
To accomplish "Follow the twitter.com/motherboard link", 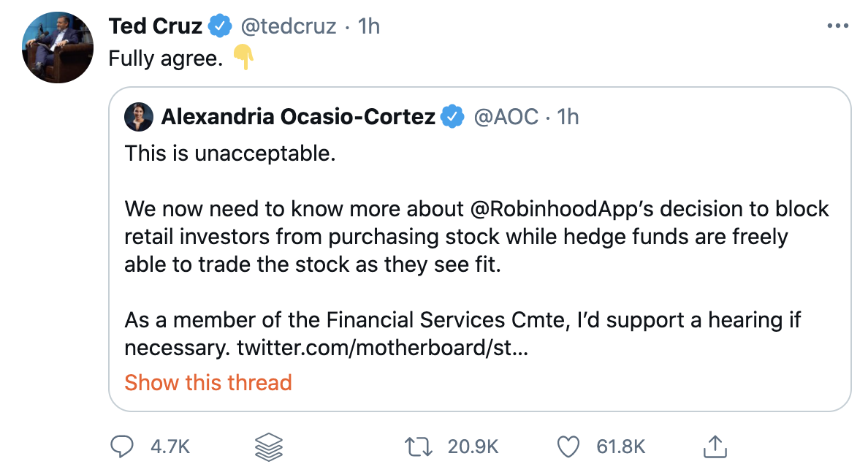I will coord(383,349).
